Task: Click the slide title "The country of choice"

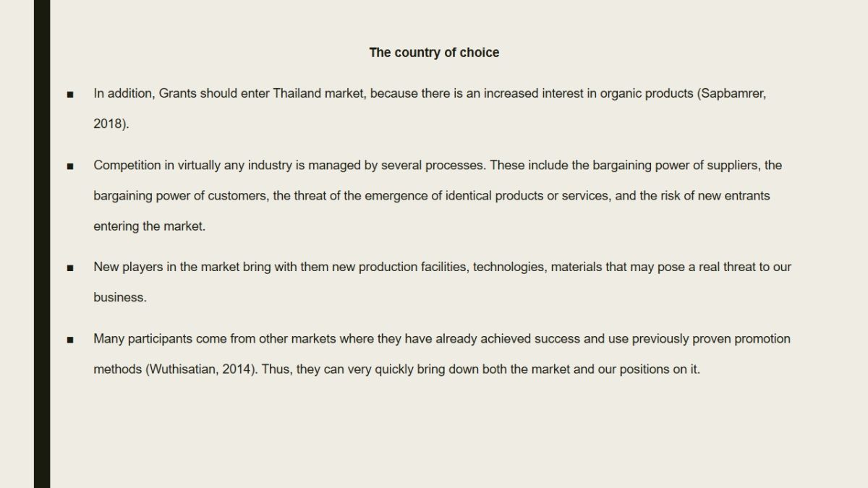Action: point(434,52)
